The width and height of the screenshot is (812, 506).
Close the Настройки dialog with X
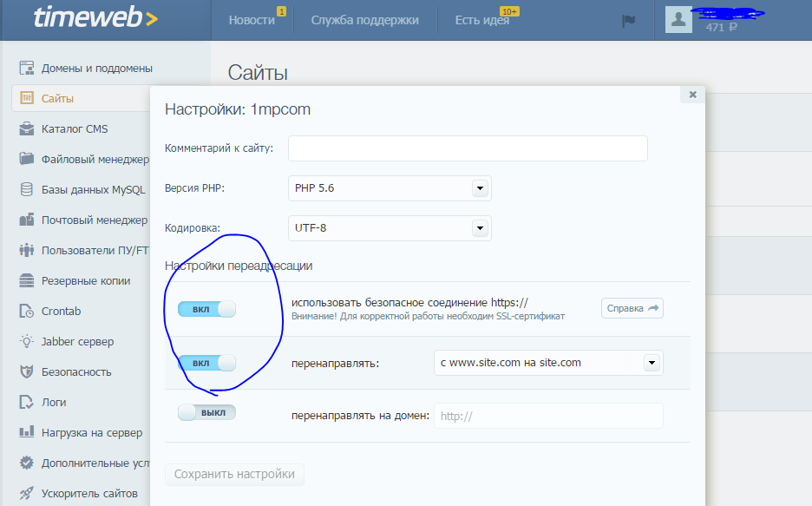[693, 95]
